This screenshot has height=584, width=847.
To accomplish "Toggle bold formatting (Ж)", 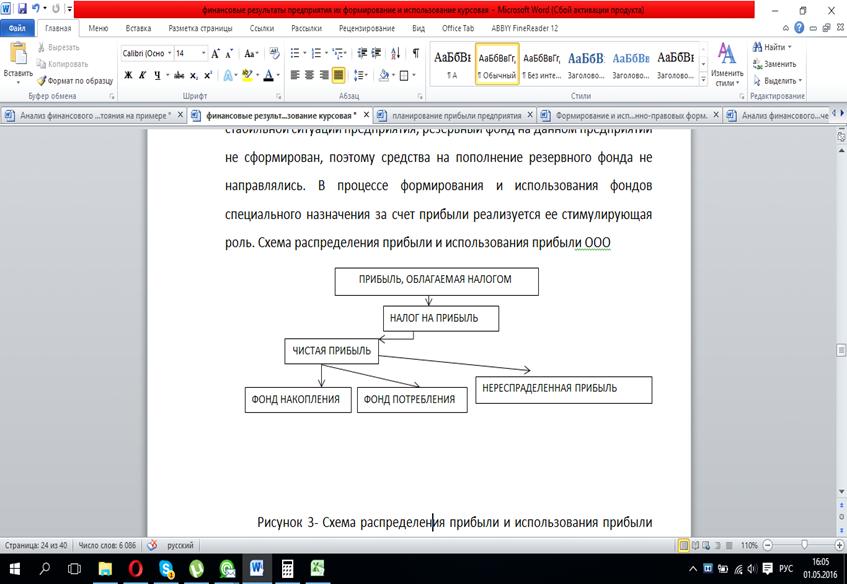I will (x=128, y=75).
